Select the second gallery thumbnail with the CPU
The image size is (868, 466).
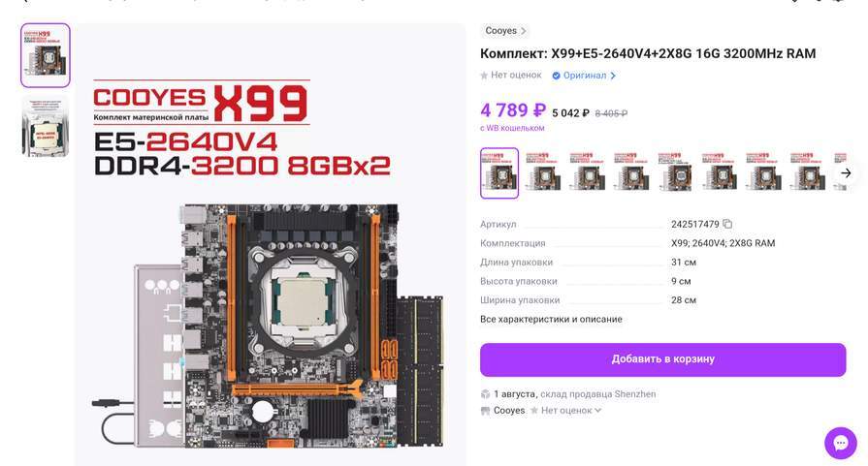tap(46, 126)
